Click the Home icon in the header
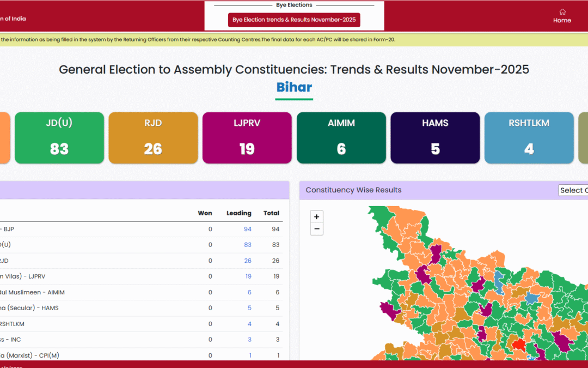 pos(562,12)
